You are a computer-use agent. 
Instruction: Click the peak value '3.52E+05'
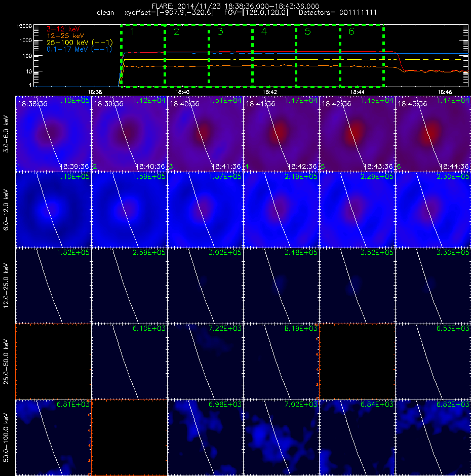point(377,252)
